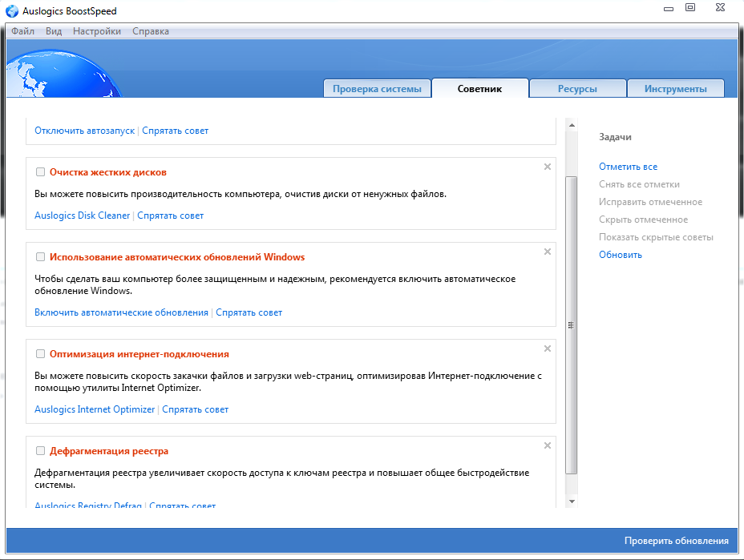Image resolution: width=744 pixels, height=560 pixels.
Task: Select the Дефрагментация реестра checkbox
Action: [40, 451]
